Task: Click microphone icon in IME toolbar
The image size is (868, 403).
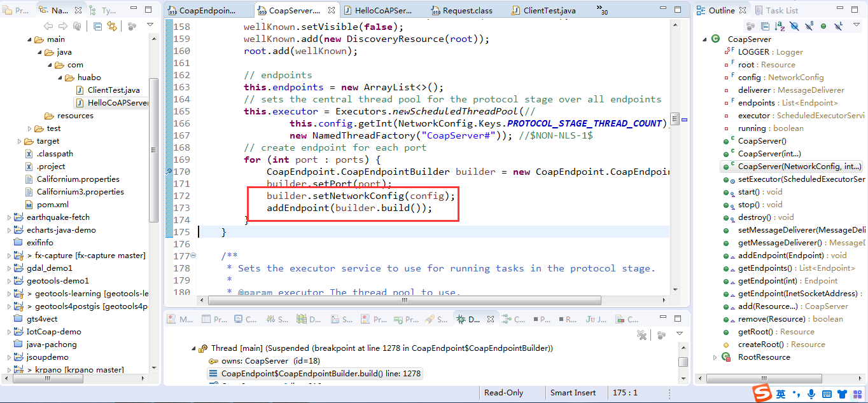Action: coord(811,394)
